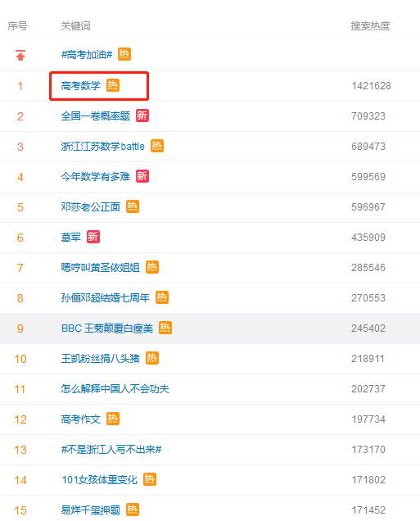Open the #高考加油# pinned topic
Image resolution: width=420 pixels, height=521 pixels.
87,55
